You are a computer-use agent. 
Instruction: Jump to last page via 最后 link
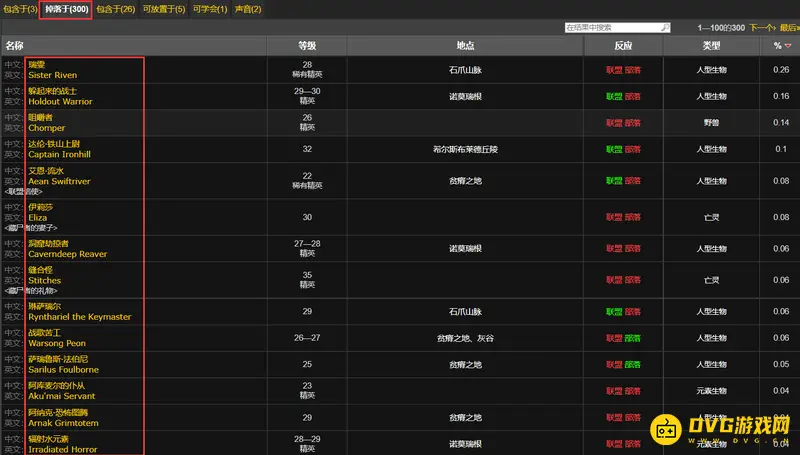click(x=789, y=28)
